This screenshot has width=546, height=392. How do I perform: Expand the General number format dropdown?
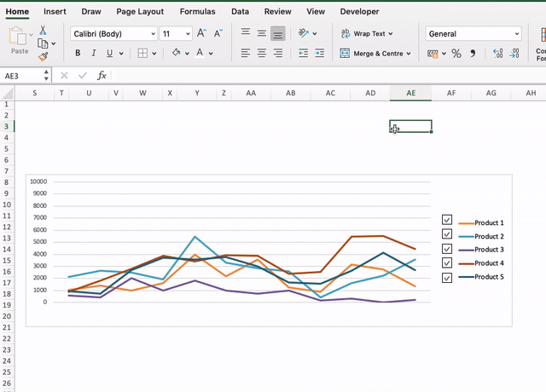tap(517, 34)
